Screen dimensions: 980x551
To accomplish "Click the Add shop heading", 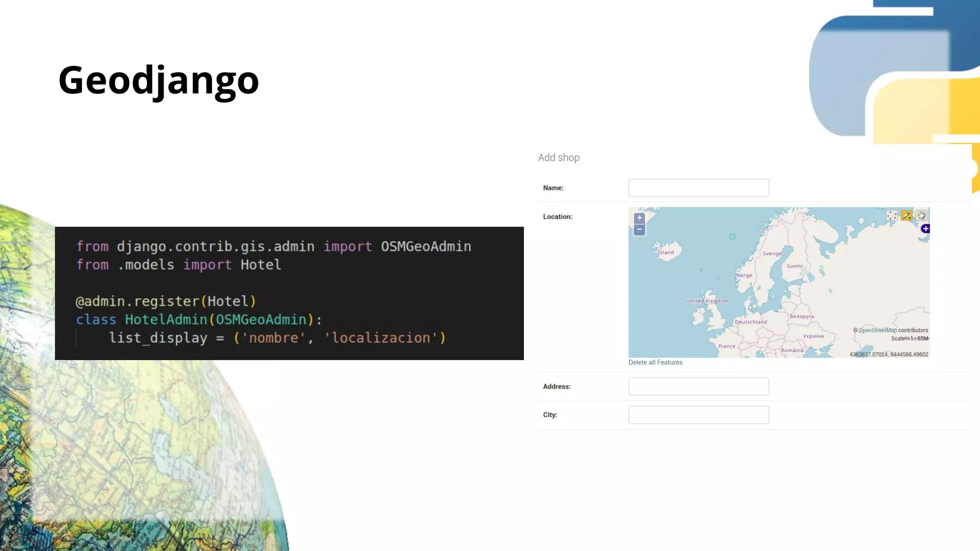I will pyautogui.click(x=558, y=158).
